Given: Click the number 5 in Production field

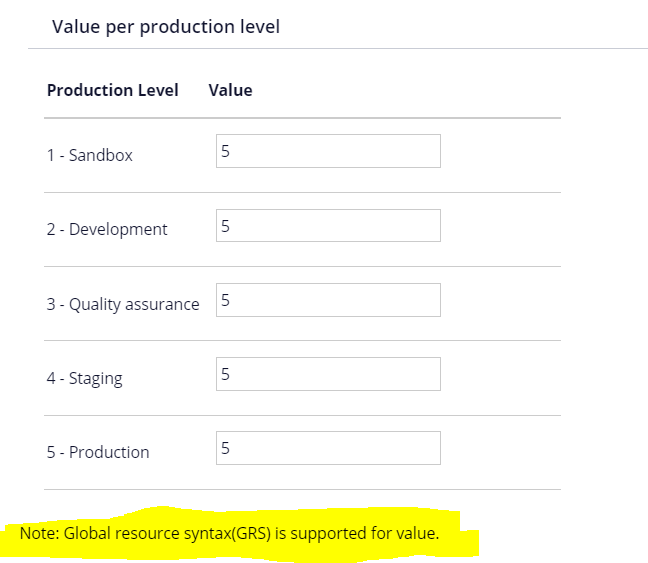Looking at the screenshot, I should [225, 448].
